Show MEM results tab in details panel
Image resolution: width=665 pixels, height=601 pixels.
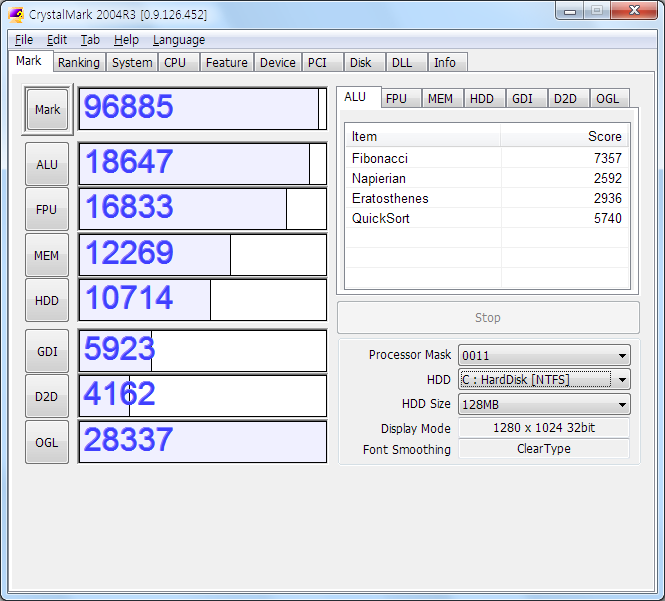pyautogui.click(x=441, y=98)
